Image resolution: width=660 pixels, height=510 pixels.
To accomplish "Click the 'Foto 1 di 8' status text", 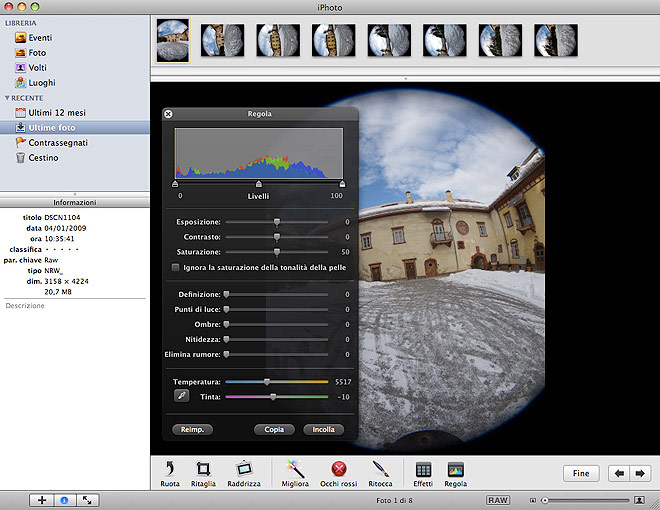I will pyautogui.click(x=394, y=500).
